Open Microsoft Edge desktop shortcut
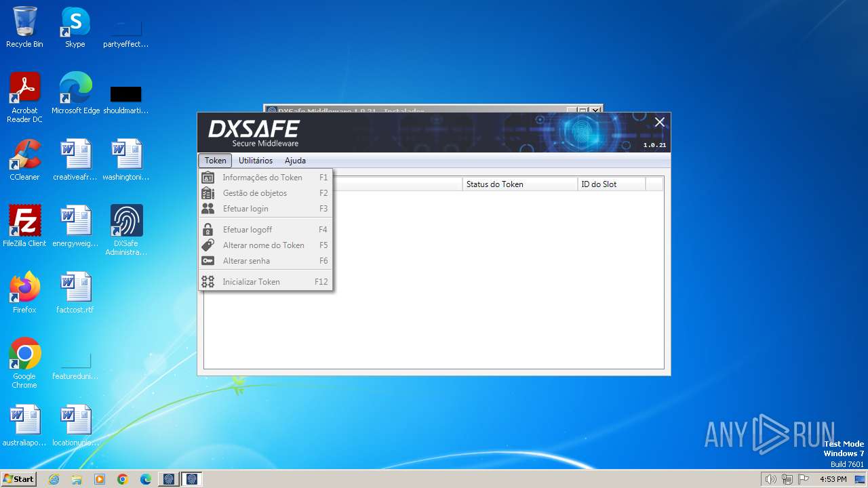 coord(75,94)
